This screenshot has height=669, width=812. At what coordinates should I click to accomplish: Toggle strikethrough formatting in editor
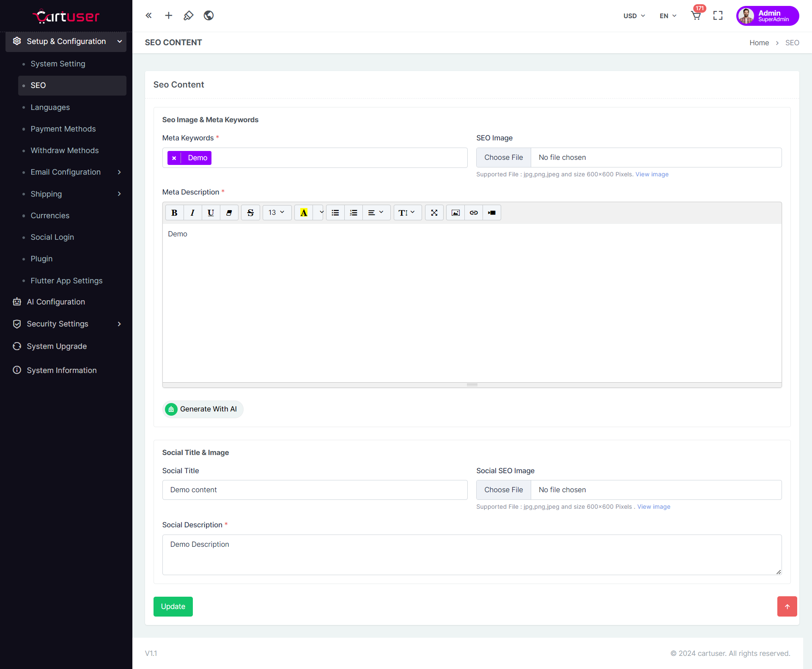250,213
